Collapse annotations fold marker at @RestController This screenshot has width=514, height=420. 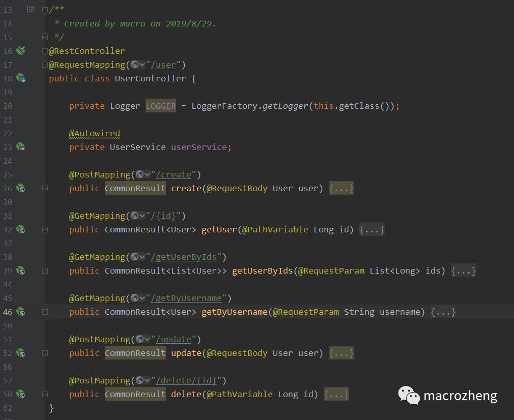[45, 51]
